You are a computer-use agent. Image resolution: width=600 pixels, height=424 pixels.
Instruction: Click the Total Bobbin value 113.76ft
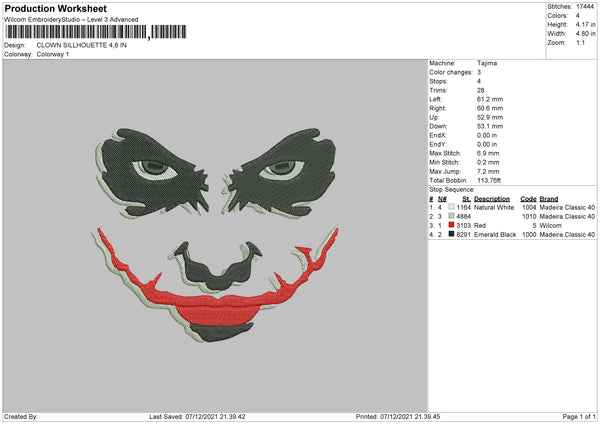(x=489, y=181)
